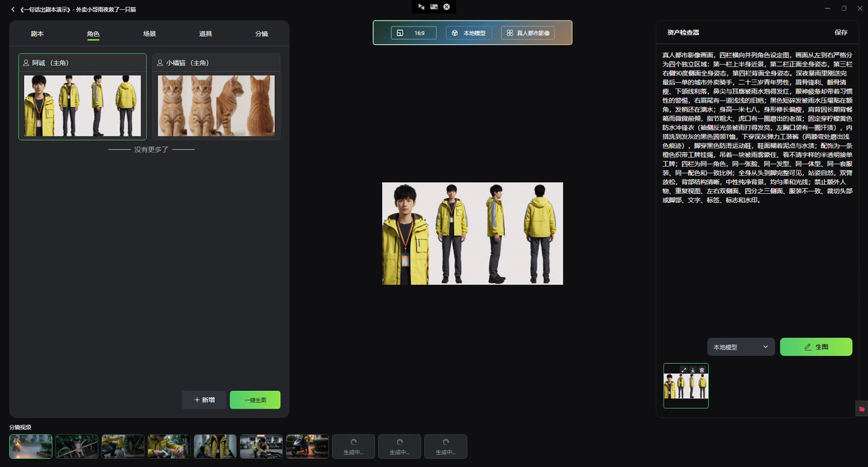Select the fourth storyboard video thumbnail
868x467 pixels.
pyautogui.click(x=169, y=446)
